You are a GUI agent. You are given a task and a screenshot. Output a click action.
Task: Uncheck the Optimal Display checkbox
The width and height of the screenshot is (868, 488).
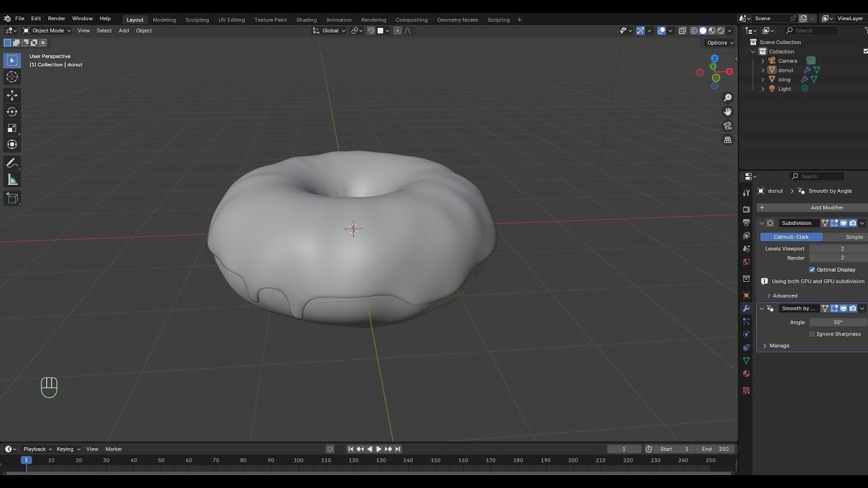click(812, 270)
